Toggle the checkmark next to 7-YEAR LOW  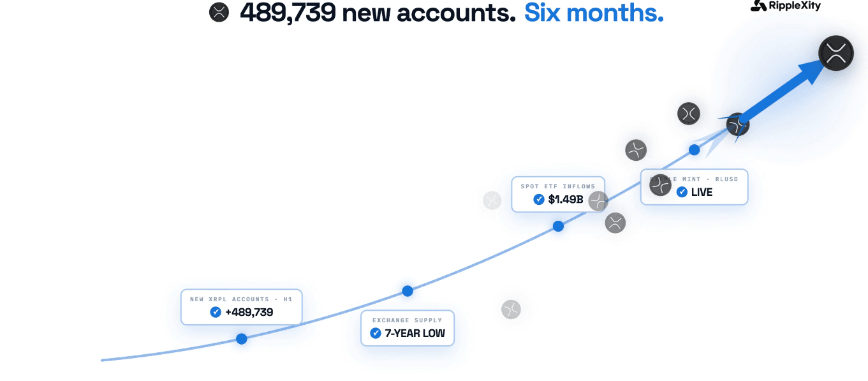coord(376,333)
